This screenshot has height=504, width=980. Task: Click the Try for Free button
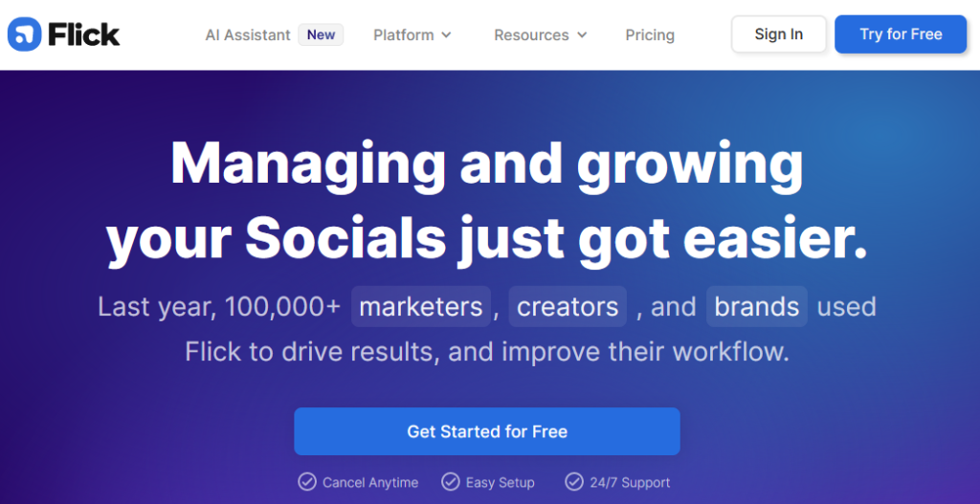pyautogui.click(x=901, y=34)
